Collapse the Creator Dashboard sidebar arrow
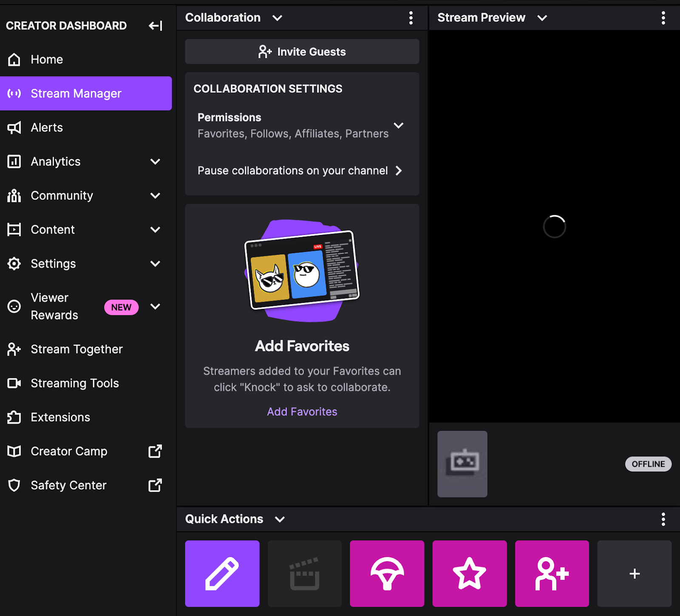The width and height of the screenshot is (680, 616). tap(155, 26)
